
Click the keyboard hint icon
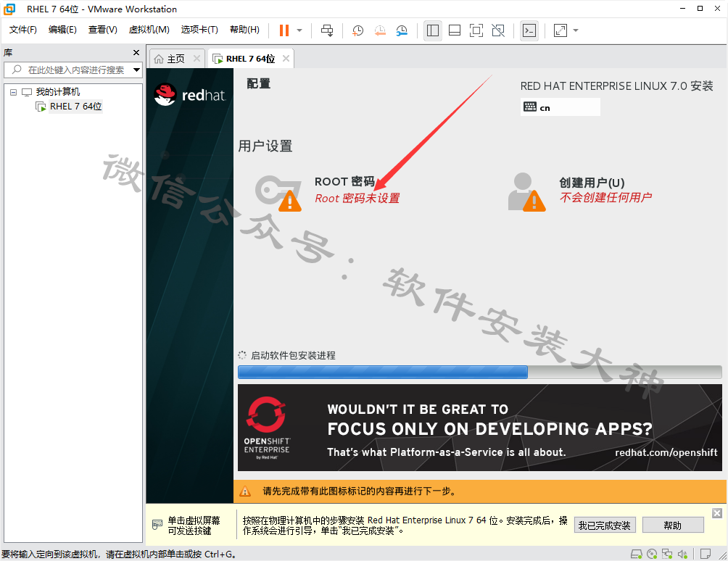point(157,525)
